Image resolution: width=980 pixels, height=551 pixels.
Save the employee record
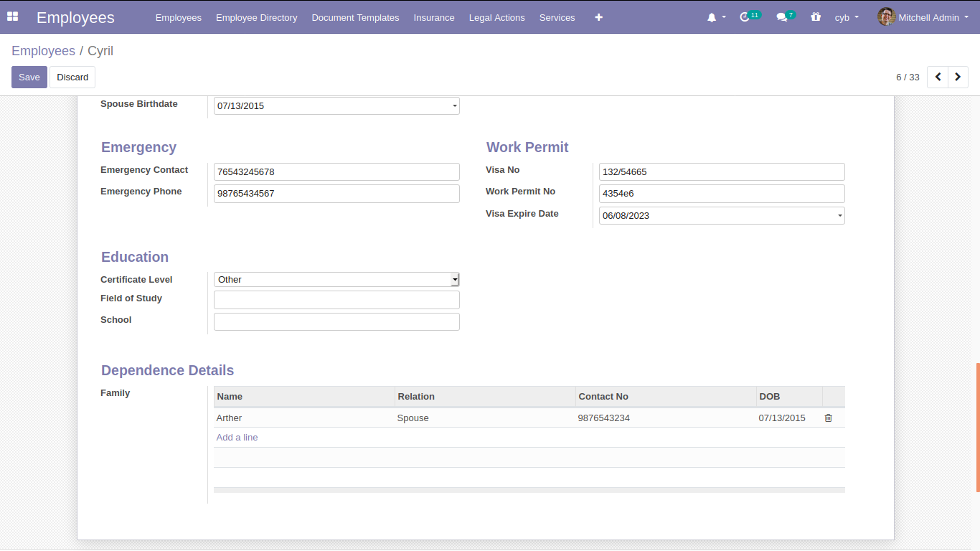[x=29, y=77]
